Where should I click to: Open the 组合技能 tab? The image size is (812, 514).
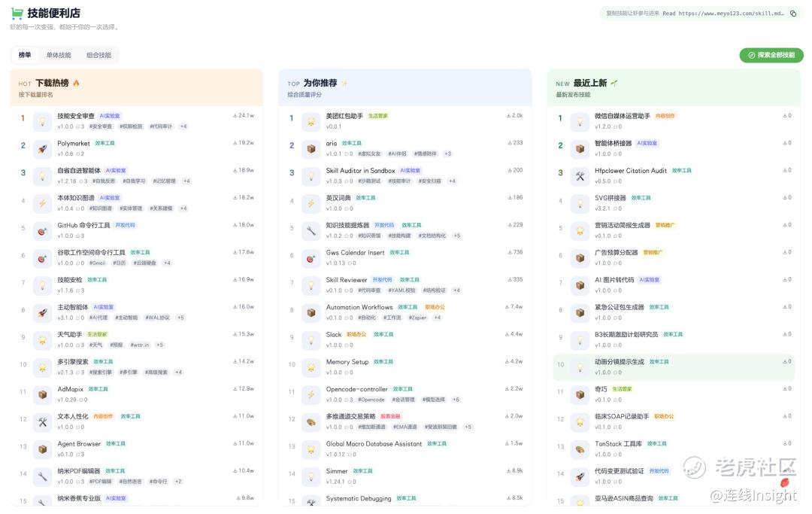tap(99, 55)
